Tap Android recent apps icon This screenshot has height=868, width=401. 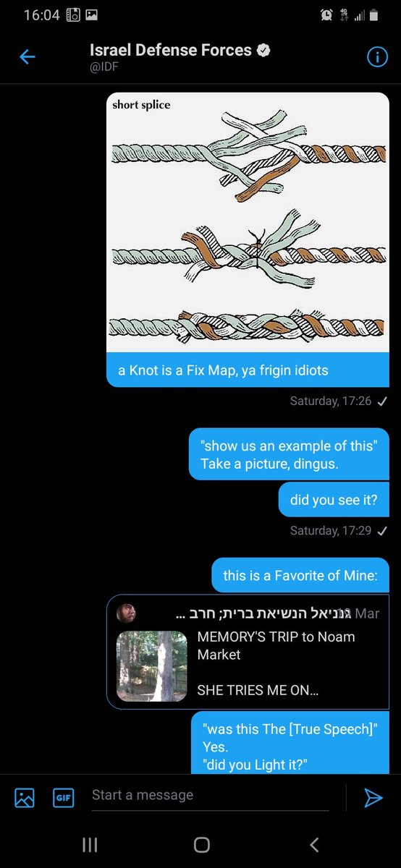[90, 844]
